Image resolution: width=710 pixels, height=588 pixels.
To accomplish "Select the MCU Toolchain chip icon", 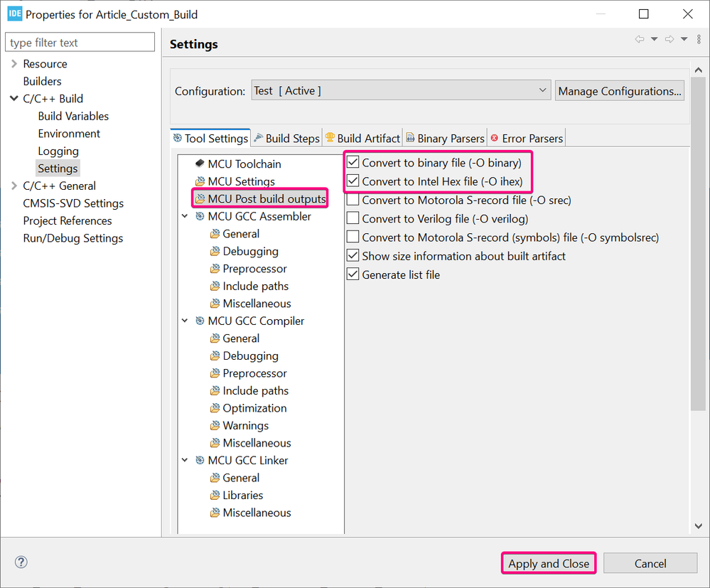I will [200, 164].
